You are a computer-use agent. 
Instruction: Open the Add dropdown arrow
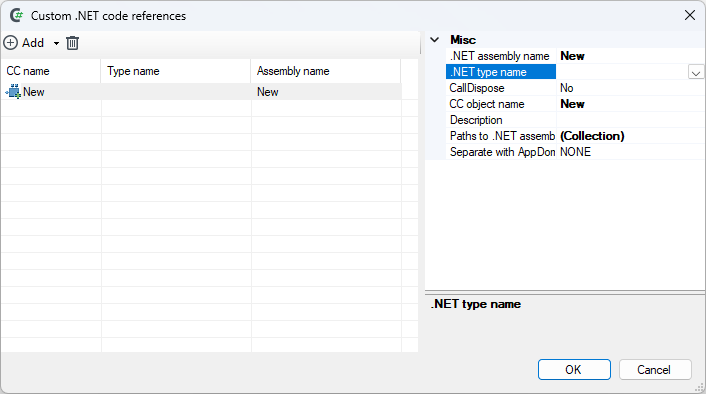tap(56, 43)
